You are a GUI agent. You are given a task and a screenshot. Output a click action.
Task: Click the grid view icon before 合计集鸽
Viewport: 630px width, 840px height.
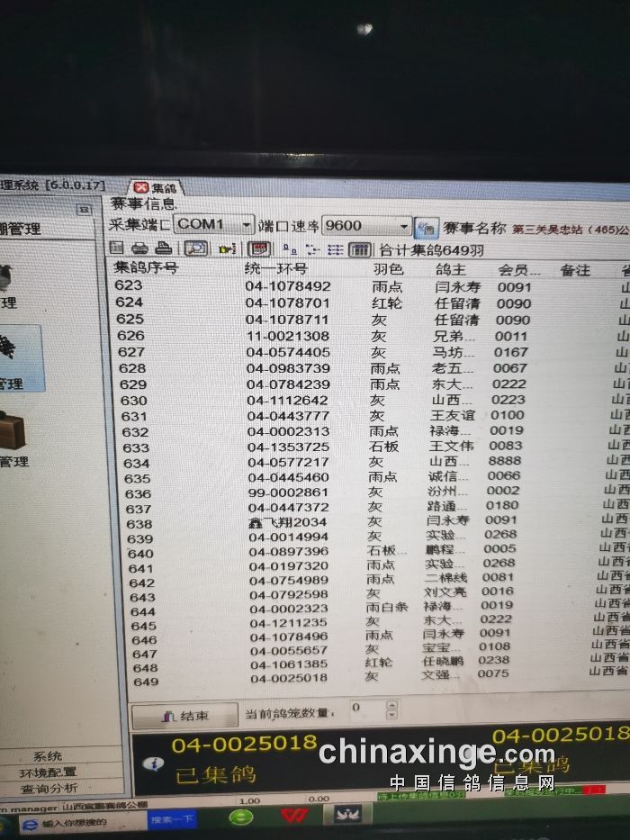click(360, 249)
